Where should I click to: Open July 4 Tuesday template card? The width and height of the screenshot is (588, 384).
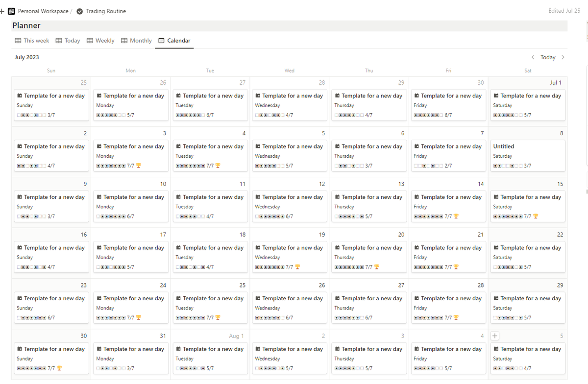tap(211, 156)
